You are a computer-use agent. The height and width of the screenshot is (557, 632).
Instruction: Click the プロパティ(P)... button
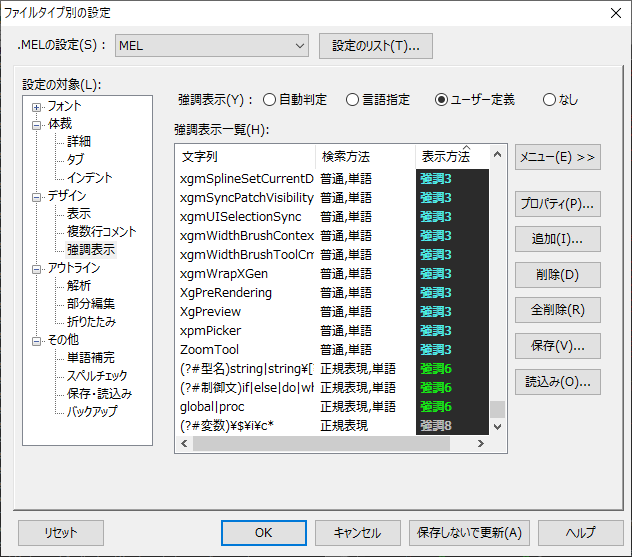[x=558, y=204]
